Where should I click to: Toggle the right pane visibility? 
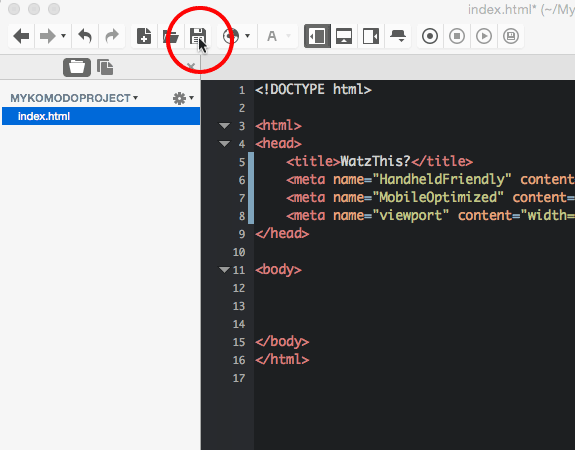(371, 36)
